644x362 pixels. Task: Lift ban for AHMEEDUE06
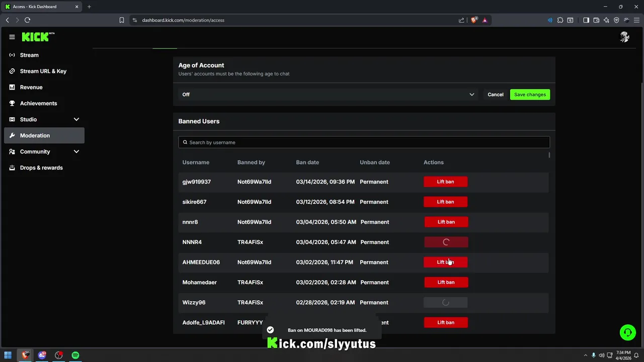tap(445, 262)
